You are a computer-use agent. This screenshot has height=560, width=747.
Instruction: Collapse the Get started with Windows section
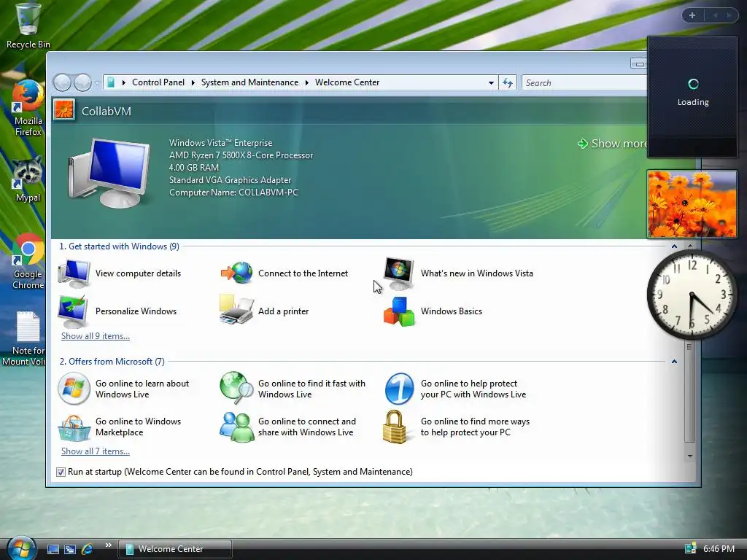674,246
